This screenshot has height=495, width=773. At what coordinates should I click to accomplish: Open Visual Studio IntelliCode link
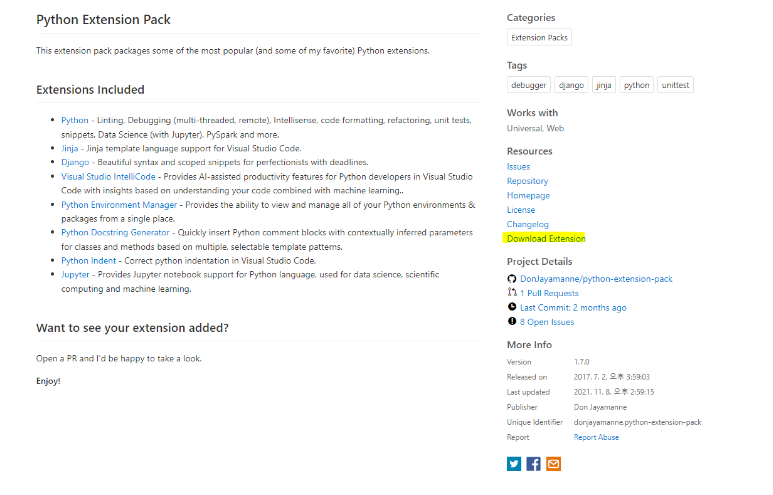108,177
